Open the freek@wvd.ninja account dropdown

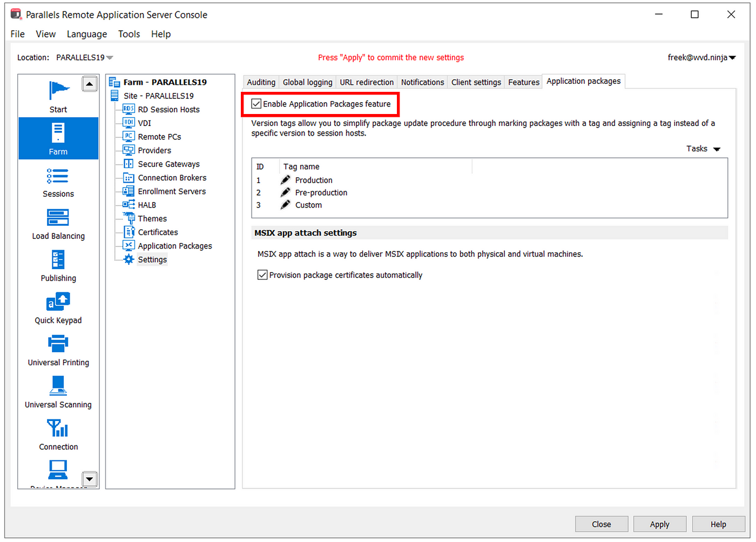click(701, 57)
